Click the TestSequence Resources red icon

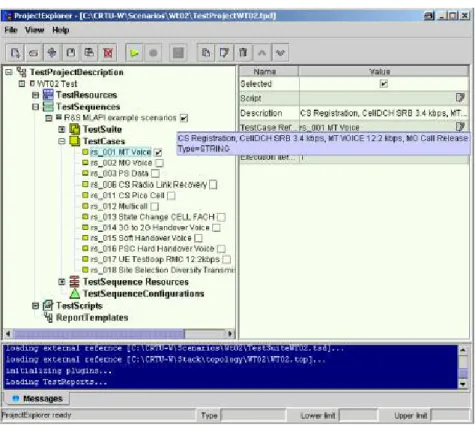(75, 282)
